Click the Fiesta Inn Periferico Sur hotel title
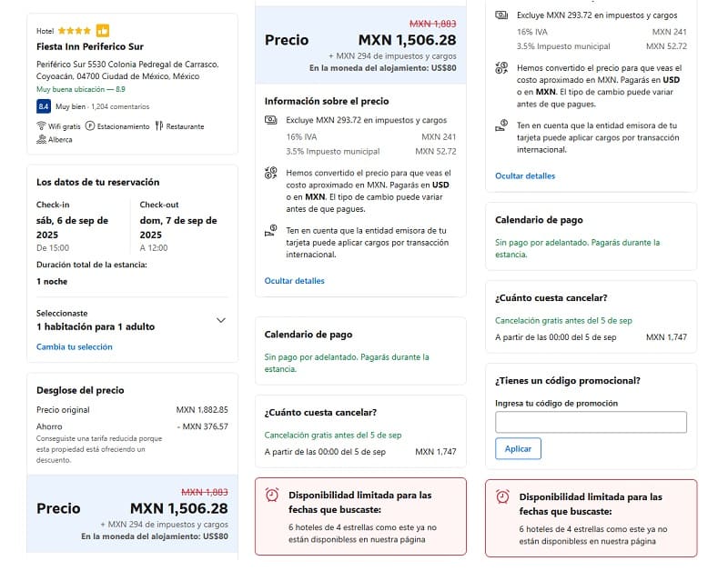Viewport: 728px width, 571px height. [90, 46]
